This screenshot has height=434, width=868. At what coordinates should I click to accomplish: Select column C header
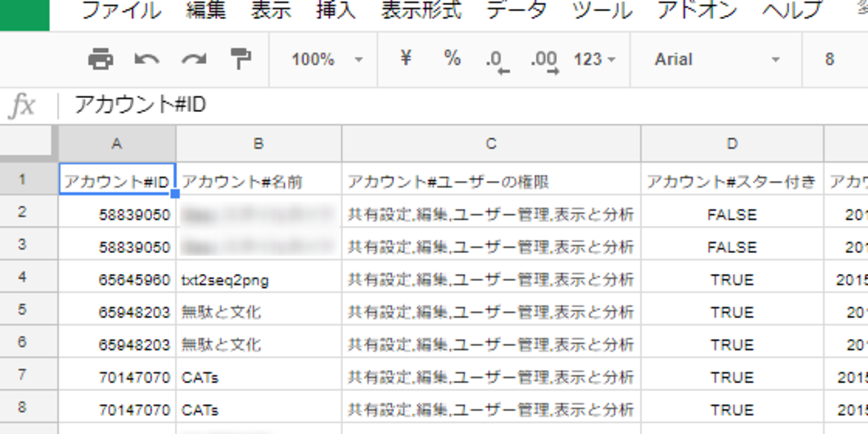point(491,143)
